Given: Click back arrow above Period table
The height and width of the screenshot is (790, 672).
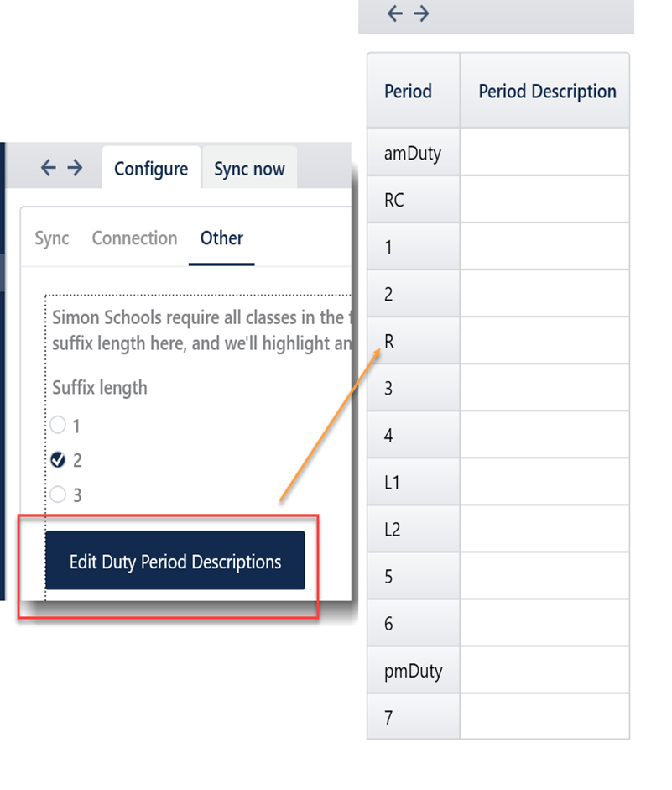Looking at the screenshot, I should pyautogui.click(x=394, y=13).
